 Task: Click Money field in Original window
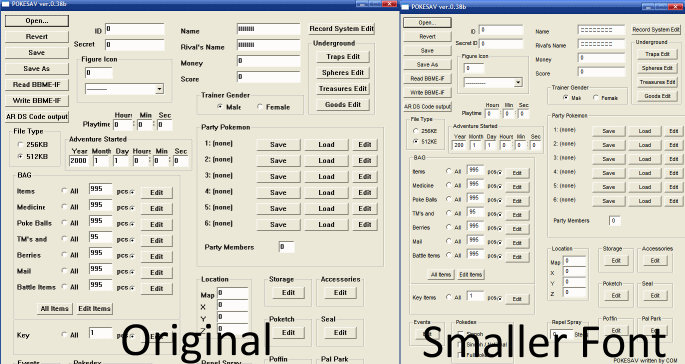(x=268, y=61)
